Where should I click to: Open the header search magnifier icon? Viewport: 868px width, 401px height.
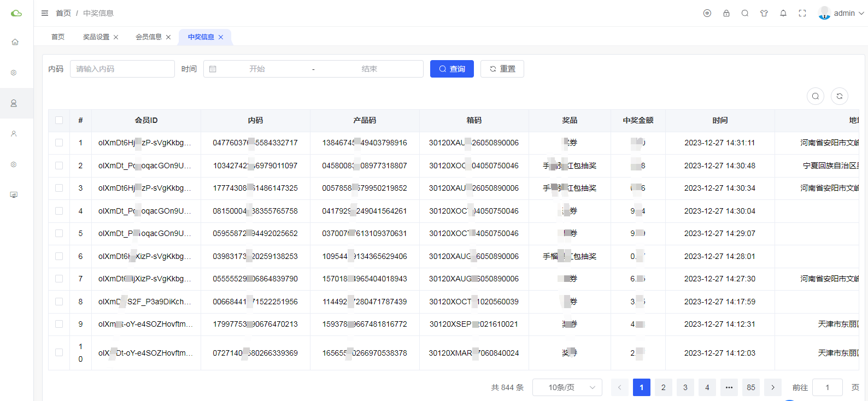coord(745,13)
